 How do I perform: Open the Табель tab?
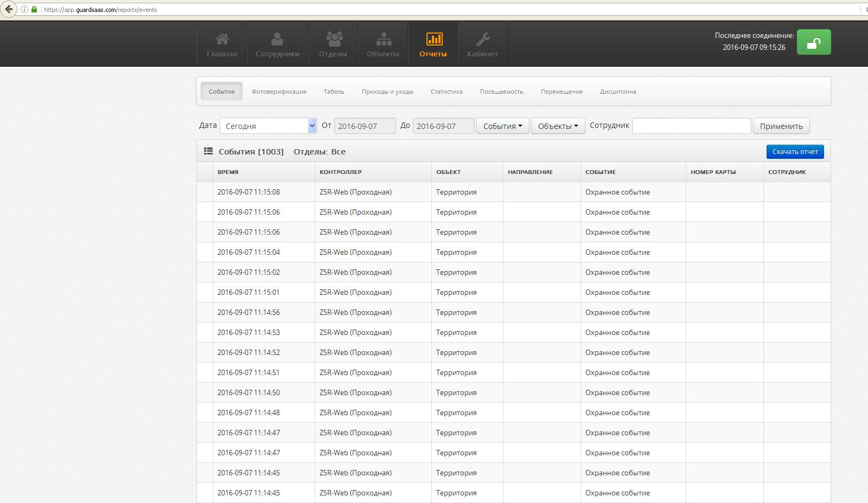click(x=334, y=92)
